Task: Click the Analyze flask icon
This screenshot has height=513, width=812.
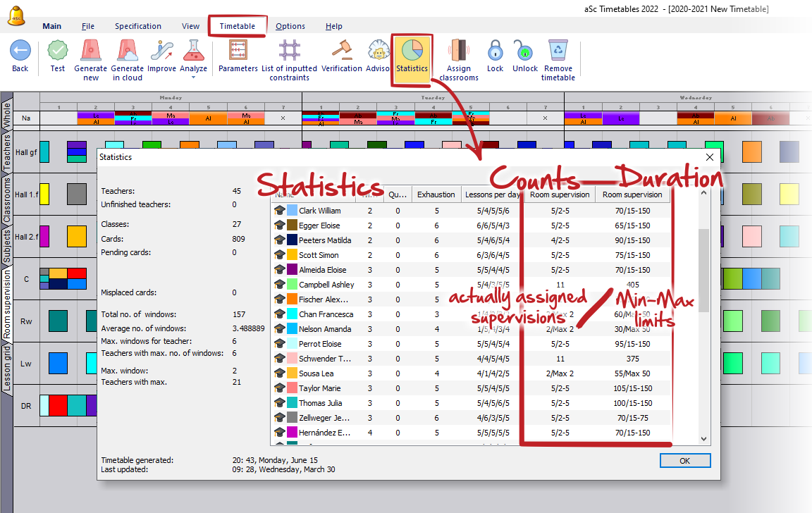Action: [x=193, y=51]
